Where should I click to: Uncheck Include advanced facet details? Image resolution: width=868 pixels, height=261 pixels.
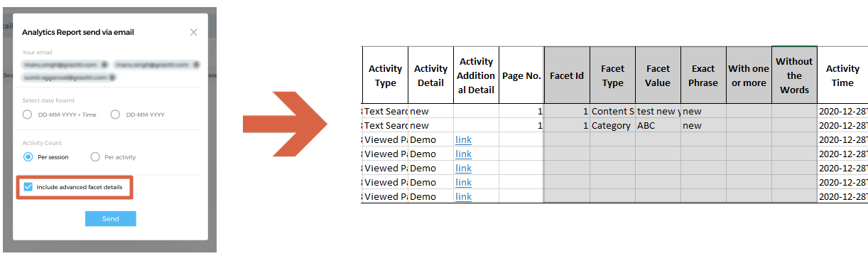(x=28, y=187)
